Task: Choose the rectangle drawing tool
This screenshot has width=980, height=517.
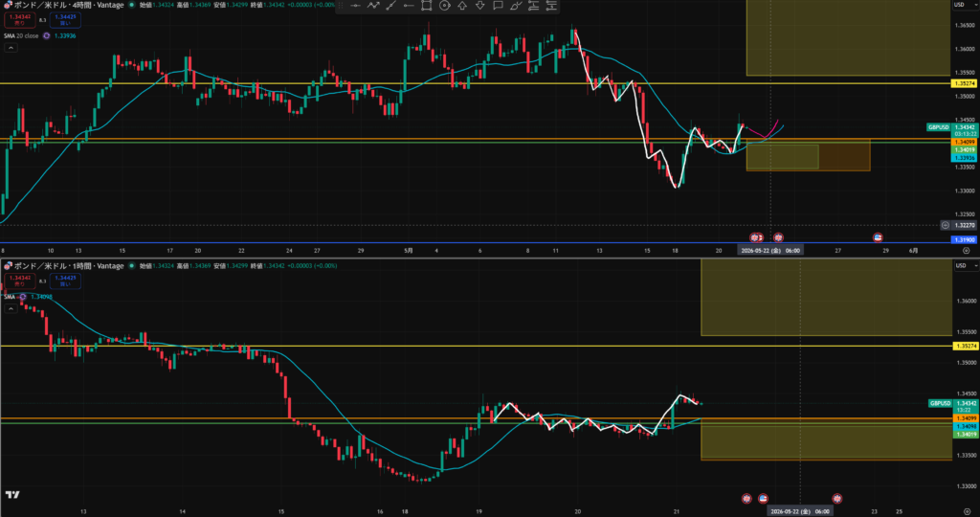Action: pyautogui.click(x=426, y=6)
